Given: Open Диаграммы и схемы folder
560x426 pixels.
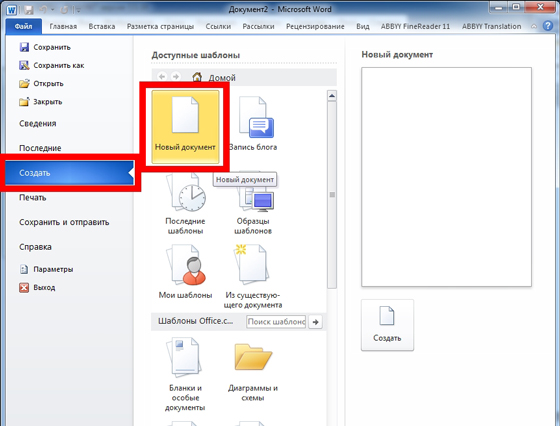Looking at the screenshot, I should point(253,371).
